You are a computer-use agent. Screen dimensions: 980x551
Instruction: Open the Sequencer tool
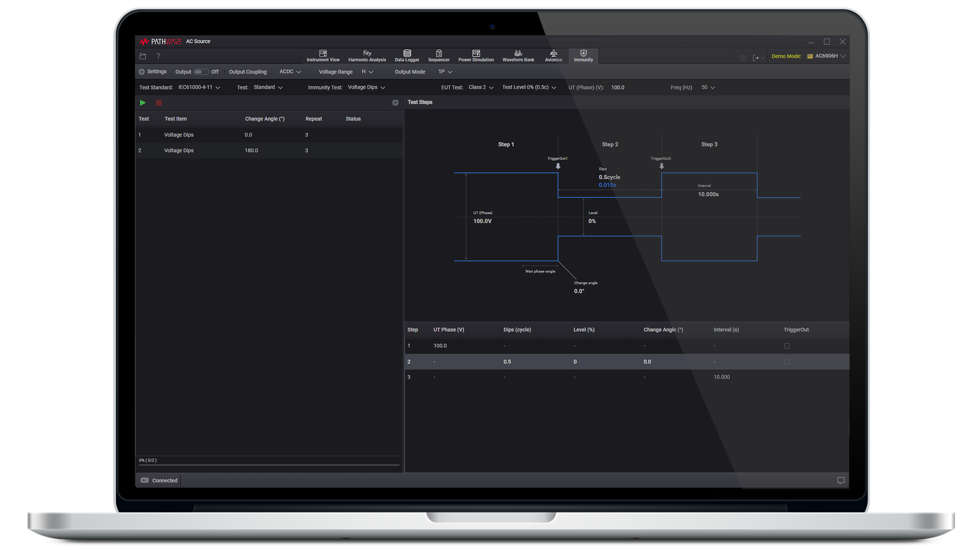438,56
